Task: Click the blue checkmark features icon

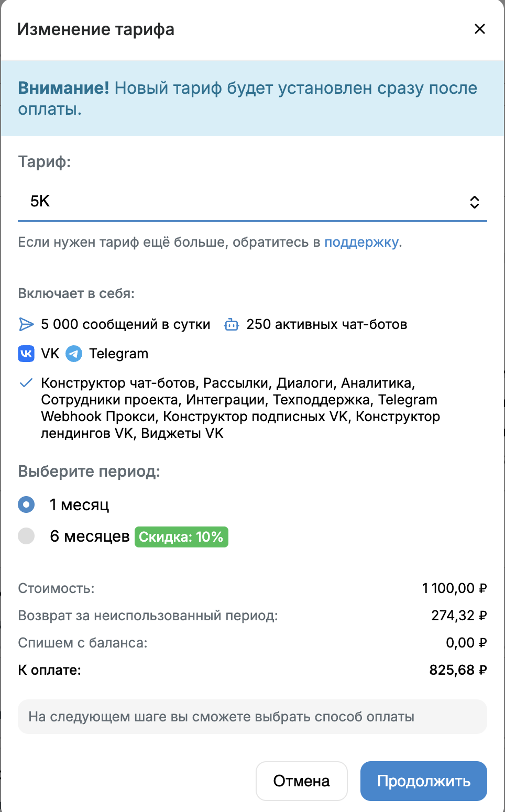Action: (26, 383)
